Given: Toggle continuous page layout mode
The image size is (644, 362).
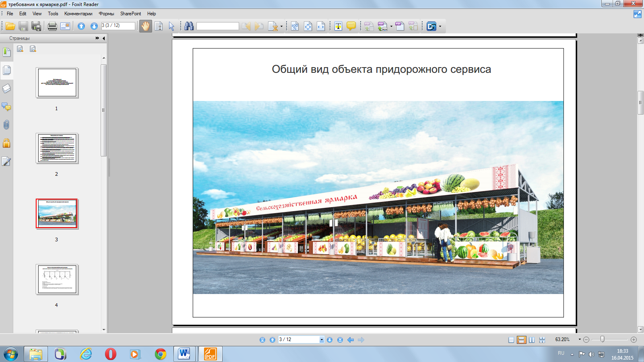Looking at the screenshot, I should [x=521, y=340].
